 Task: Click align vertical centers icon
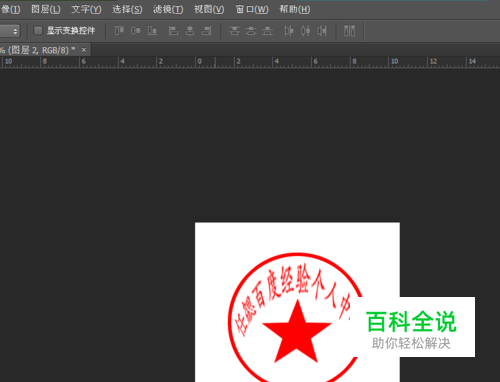click(x=136, y=31)
